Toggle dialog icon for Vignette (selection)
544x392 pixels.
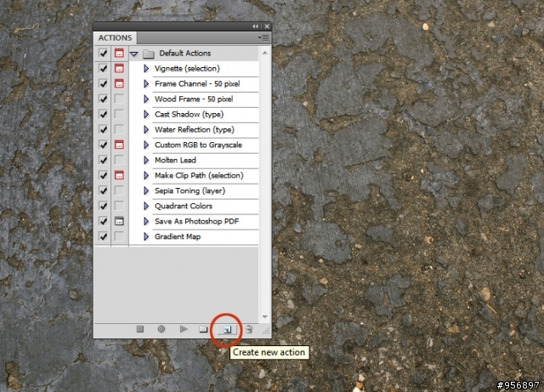119,68
